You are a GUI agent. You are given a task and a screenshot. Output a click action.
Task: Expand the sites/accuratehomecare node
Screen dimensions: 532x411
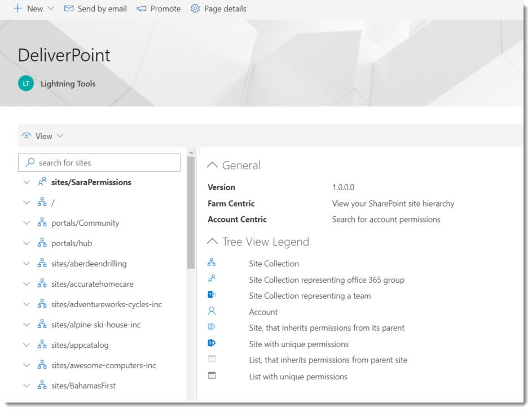click(27, 284)
